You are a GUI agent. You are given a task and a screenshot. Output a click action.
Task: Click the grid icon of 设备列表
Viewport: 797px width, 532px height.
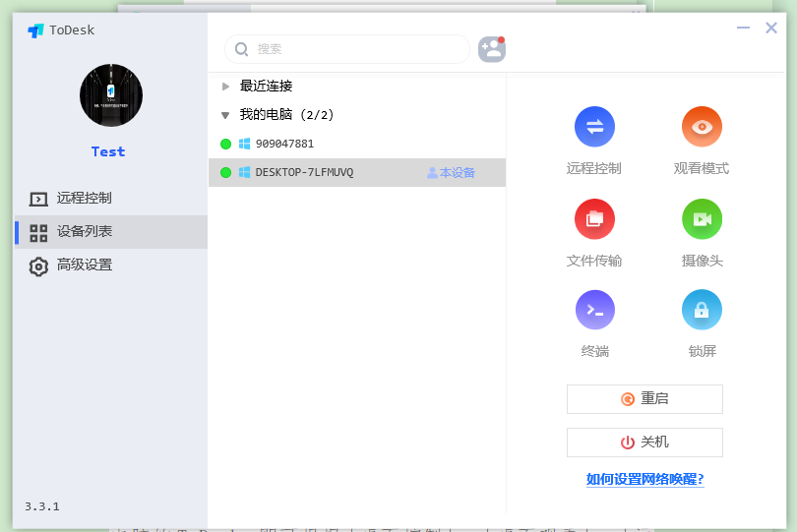38,233
